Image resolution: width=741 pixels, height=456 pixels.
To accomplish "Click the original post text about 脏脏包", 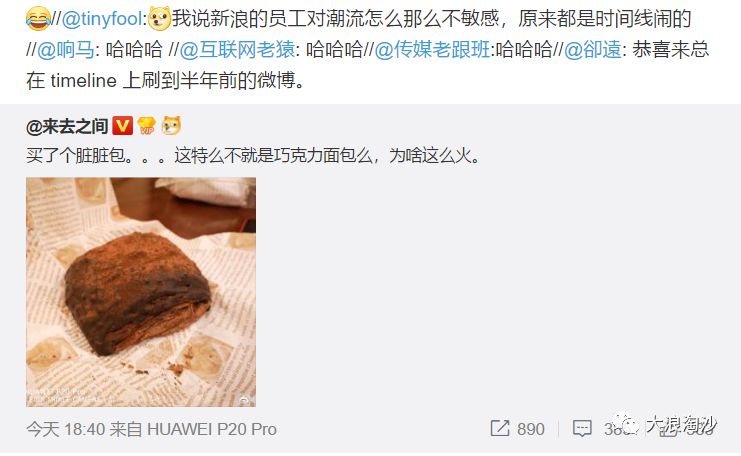I will point(253,155).
